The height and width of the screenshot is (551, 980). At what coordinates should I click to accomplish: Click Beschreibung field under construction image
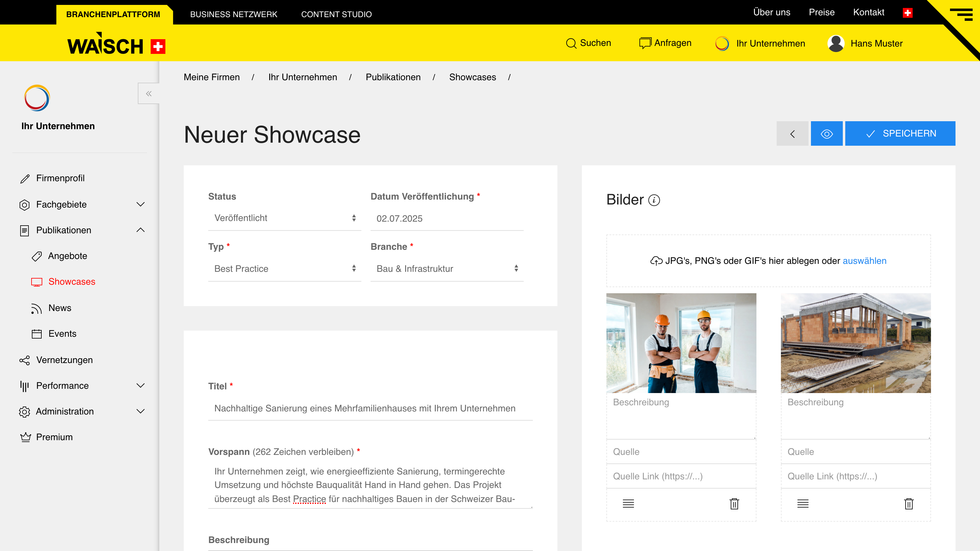[x=856, y=416]
